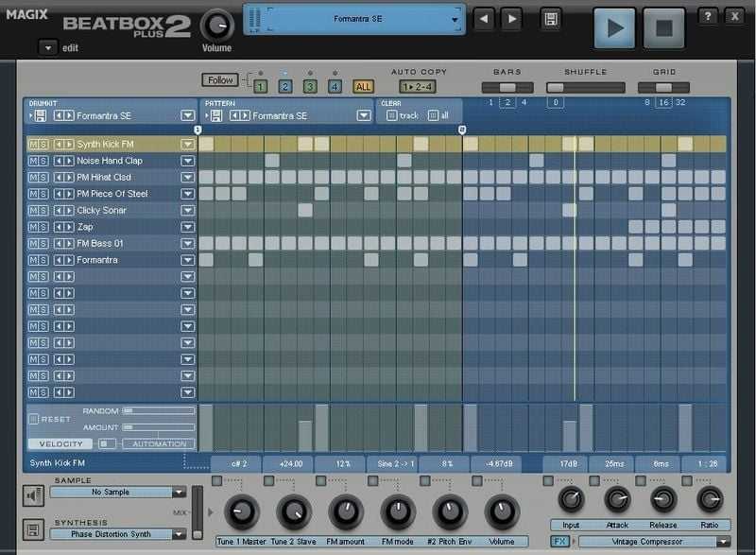The height and width of the screenshot is (555, 756).
Task: Turn the FM amount knob
Action: coord(346,512)
